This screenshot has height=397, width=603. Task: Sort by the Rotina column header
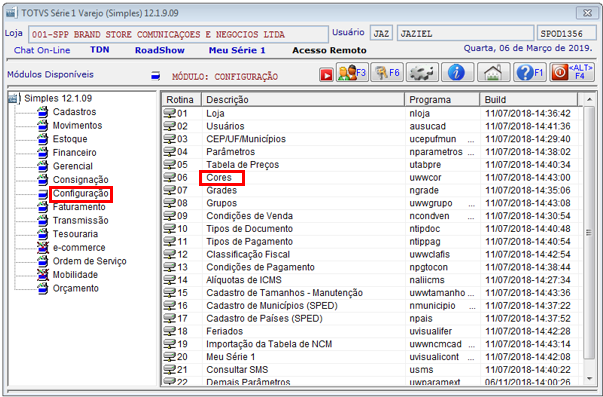(x=182, y=100)
